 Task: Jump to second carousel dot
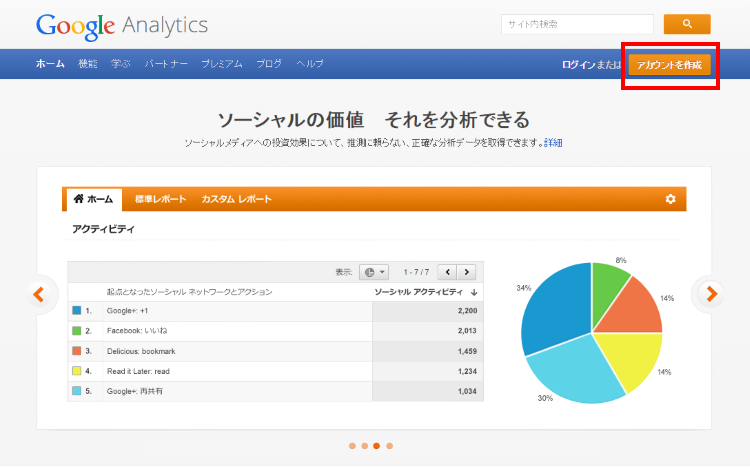click(364, 446)
